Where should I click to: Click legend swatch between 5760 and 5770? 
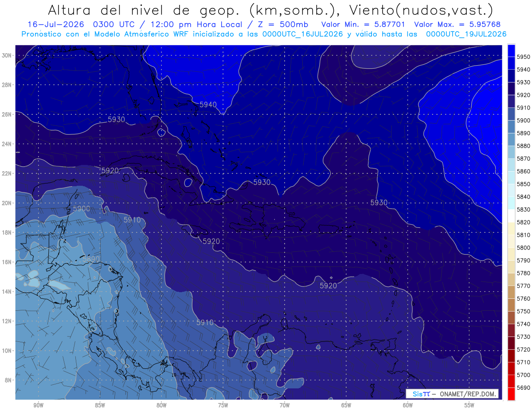[511, 292]
